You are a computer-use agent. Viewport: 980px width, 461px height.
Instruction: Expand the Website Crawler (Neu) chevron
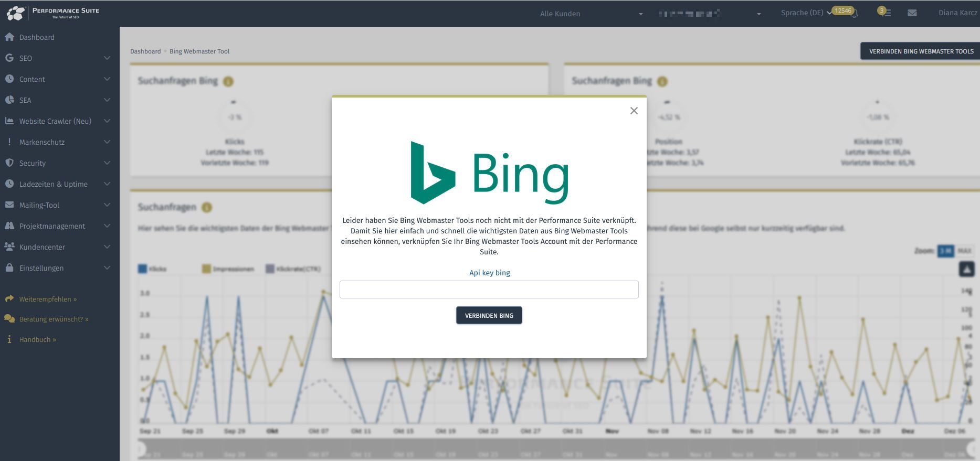tap(107, 121)
